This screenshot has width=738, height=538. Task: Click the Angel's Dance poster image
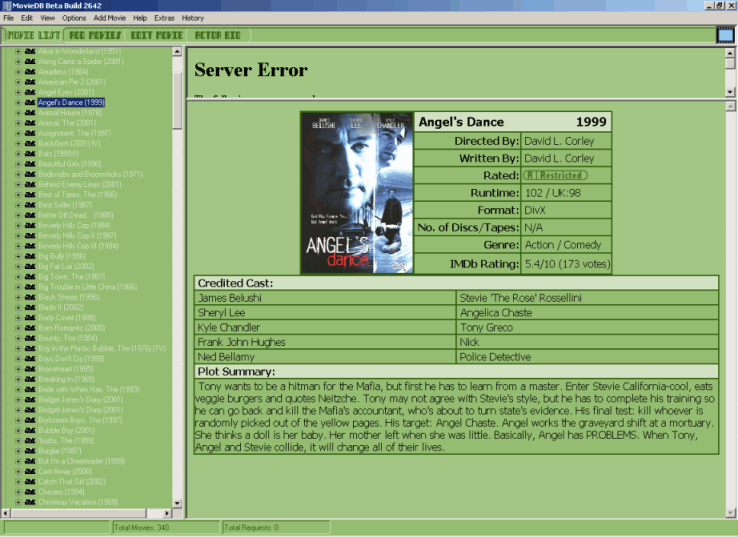click(357, 193)
